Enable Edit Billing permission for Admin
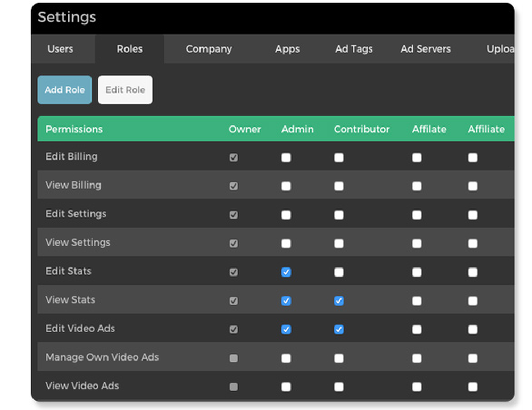This screenshot has width=532, height=410. [286, 157]
